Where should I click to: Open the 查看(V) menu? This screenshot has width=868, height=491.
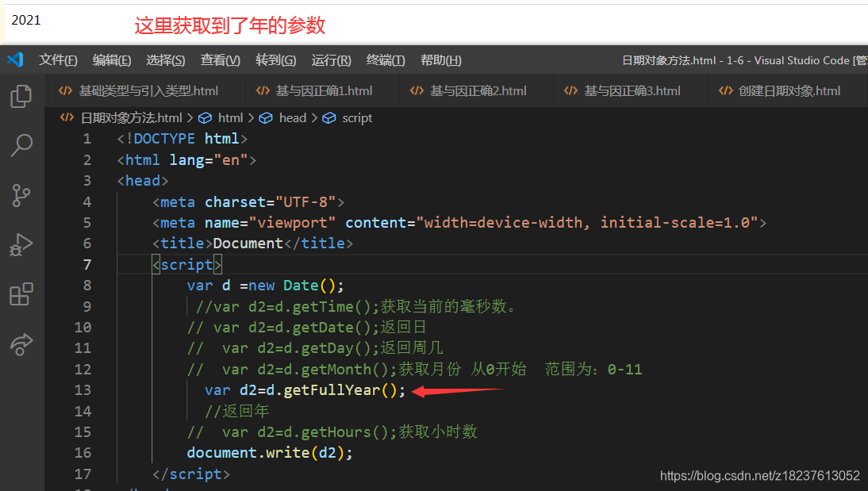pyautogui.click(x=221, y=59)
